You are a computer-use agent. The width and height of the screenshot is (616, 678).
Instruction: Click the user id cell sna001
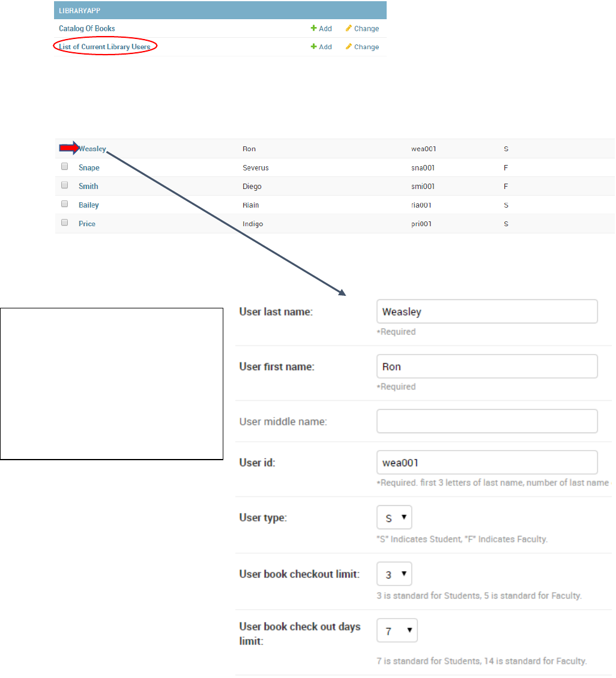click(423, 168)
